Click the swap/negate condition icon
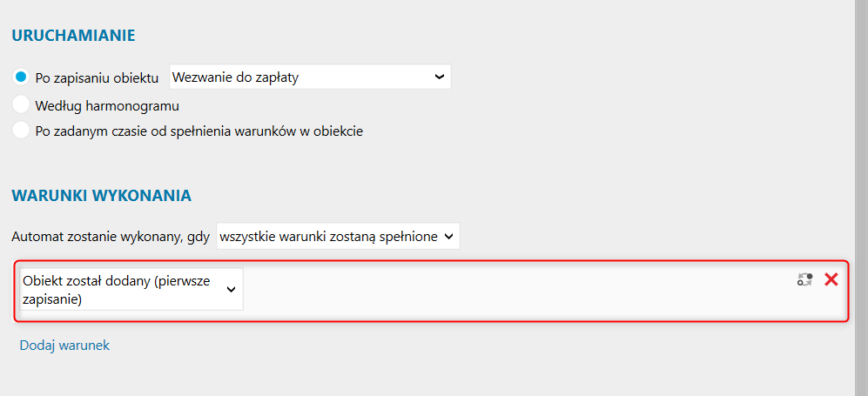The height and width of the screenshot is (396, 868). pos(804,280)
